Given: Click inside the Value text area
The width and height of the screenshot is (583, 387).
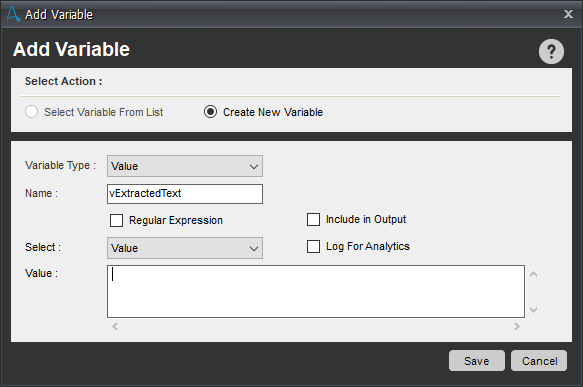Looking at the screenshot, I should 316,291.
